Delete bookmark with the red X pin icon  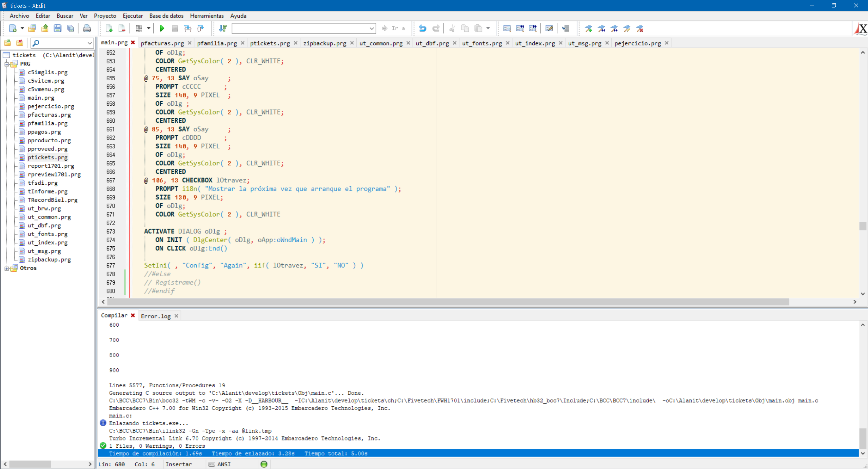(640, 28)
